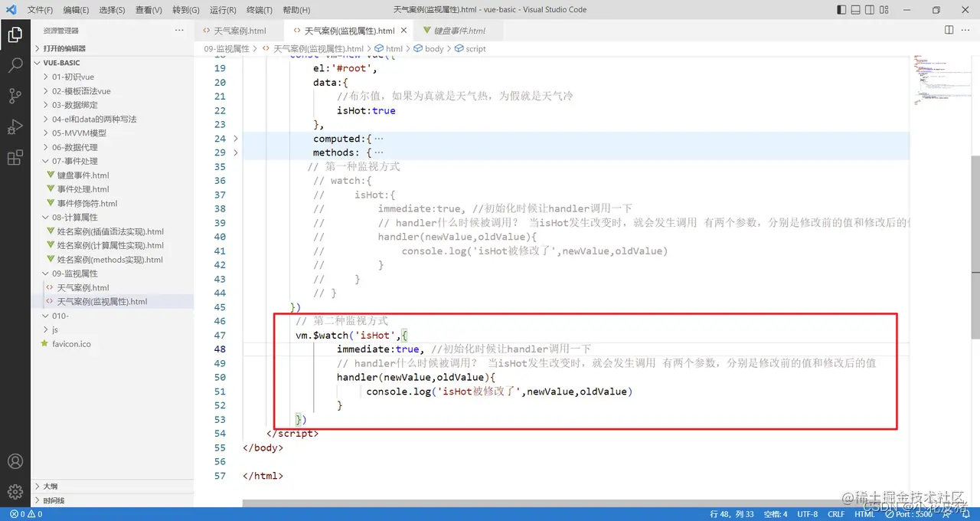Open editor More Actions ellipsis
This screenshot has height=521, width=980.
coord(966,30)
